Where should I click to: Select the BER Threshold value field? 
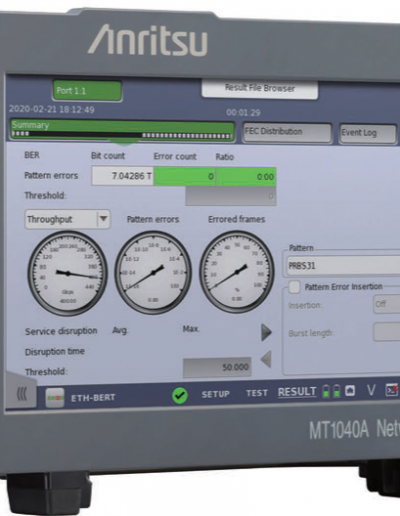coord(231,196)
